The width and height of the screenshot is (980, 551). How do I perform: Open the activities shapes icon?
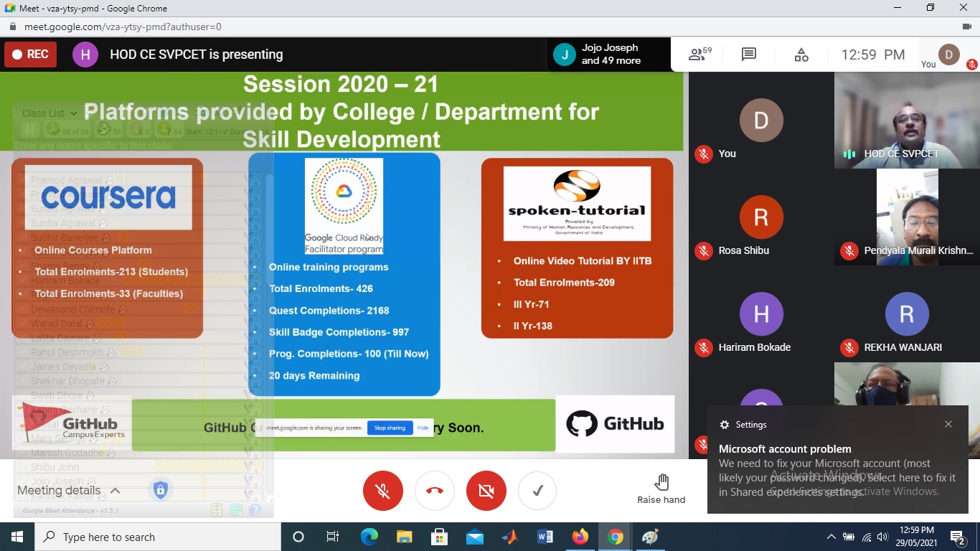pos(801,55)
